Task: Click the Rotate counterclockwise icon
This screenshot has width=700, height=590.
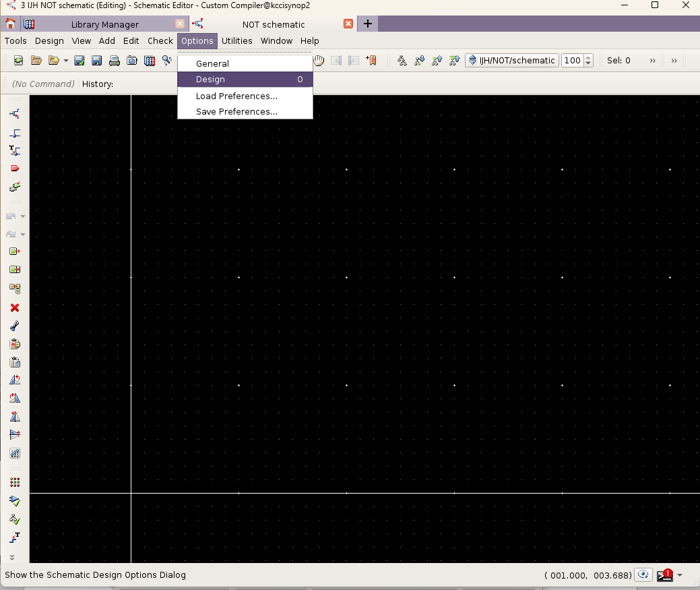Action: 15,380
